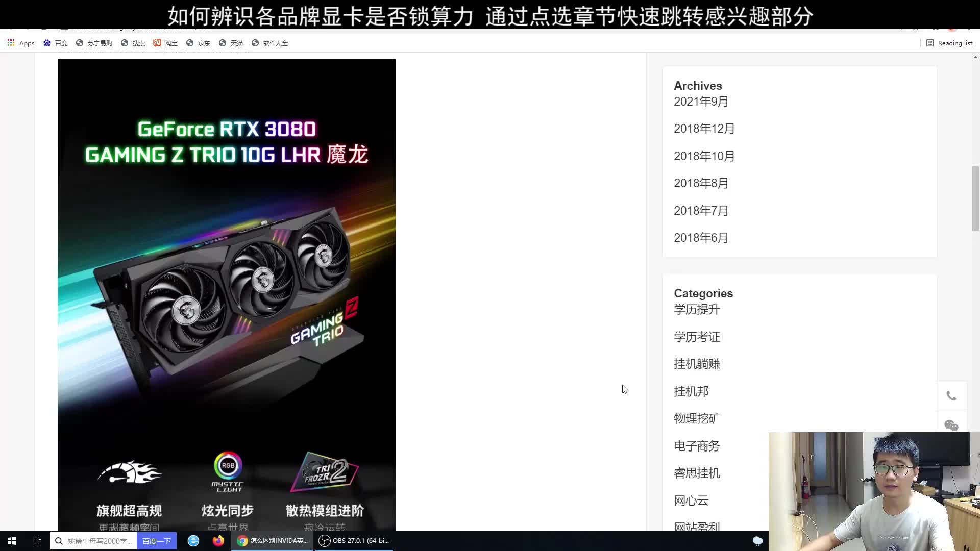The image size is (980, 551).
Task: Open the 苏宁易购 bookmark
Action: click(94, 43)
